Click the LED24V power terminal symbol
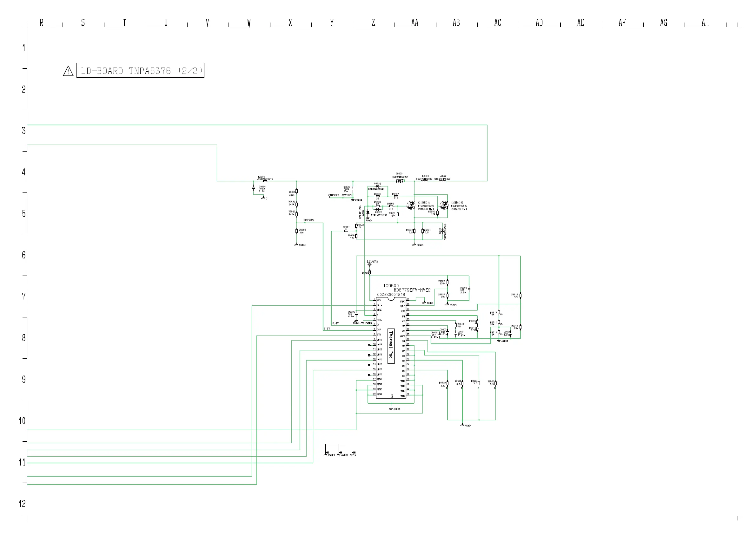This screenshot has width=756, height=534. coord(369,265)
